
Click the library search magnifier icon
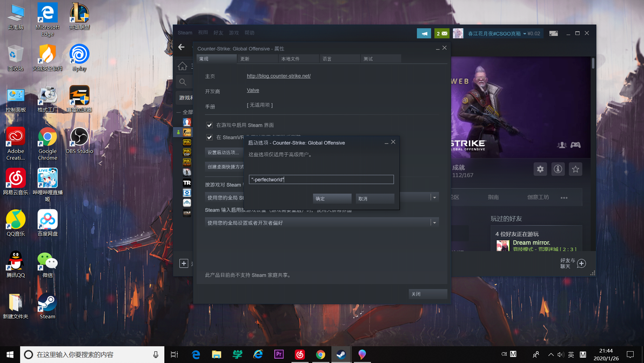point(183,82)
